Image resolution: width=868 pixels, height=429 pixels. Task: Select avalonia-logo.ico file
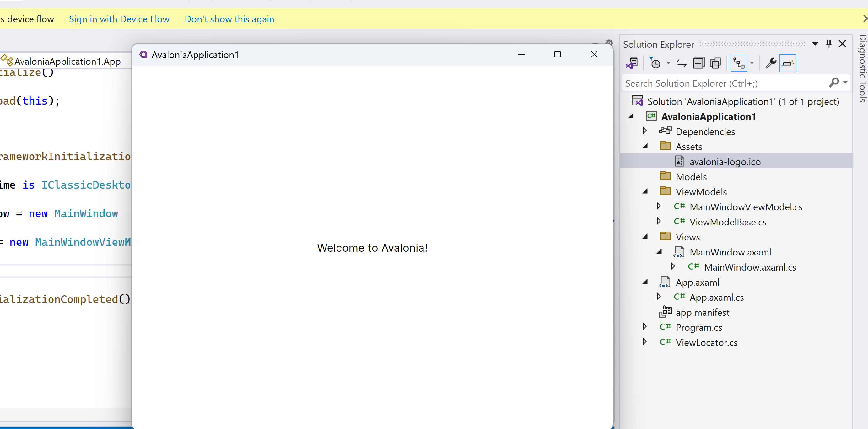725,162
